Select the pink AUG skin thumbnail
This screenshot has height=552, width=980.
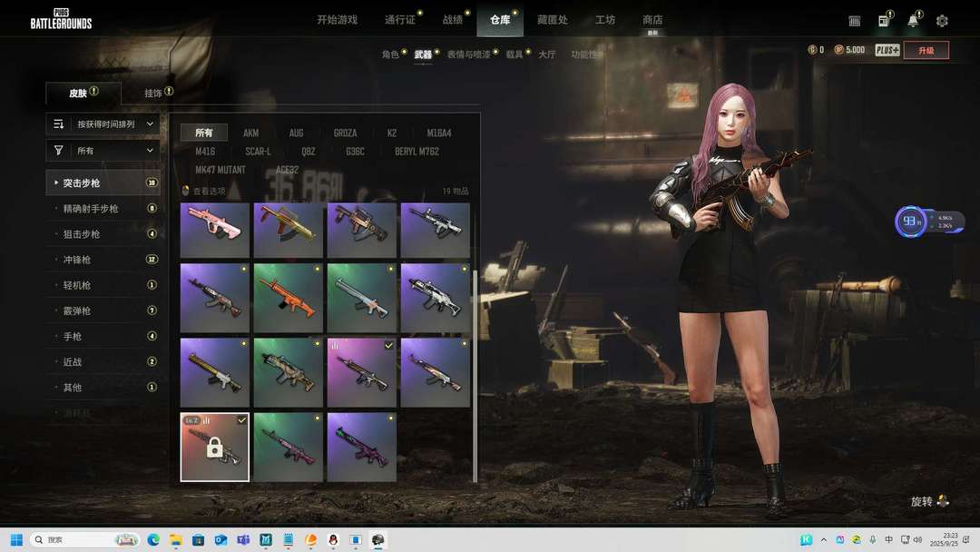click(214, 230)
